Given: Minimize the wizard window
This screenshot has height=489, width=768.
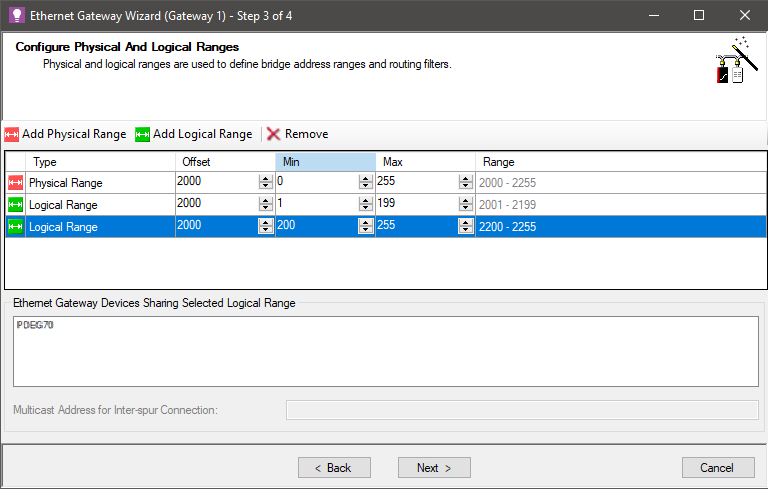Looking at the screenshot, I should [x=653, y=15].
